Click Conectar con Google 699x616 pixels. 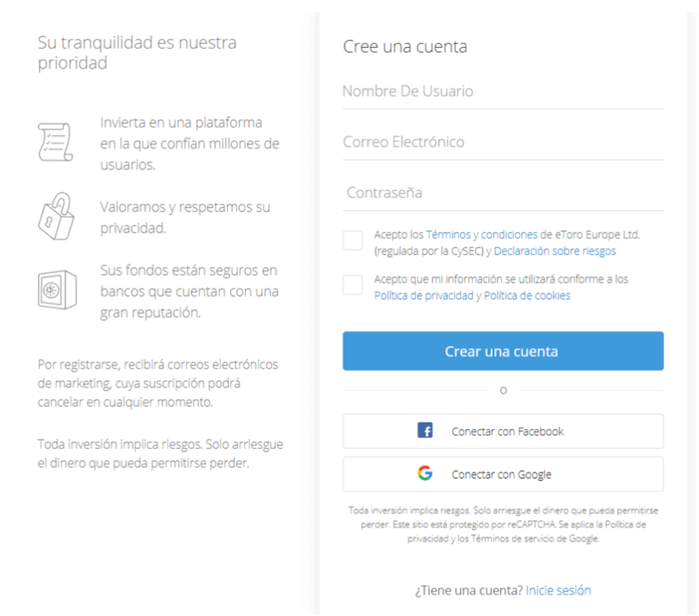(503, 473)
